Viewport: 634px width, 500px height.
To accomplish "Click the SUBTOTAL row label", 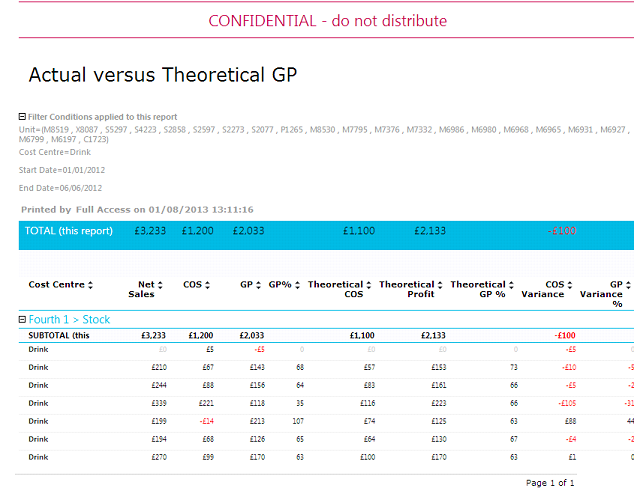I will pos(60,336).
